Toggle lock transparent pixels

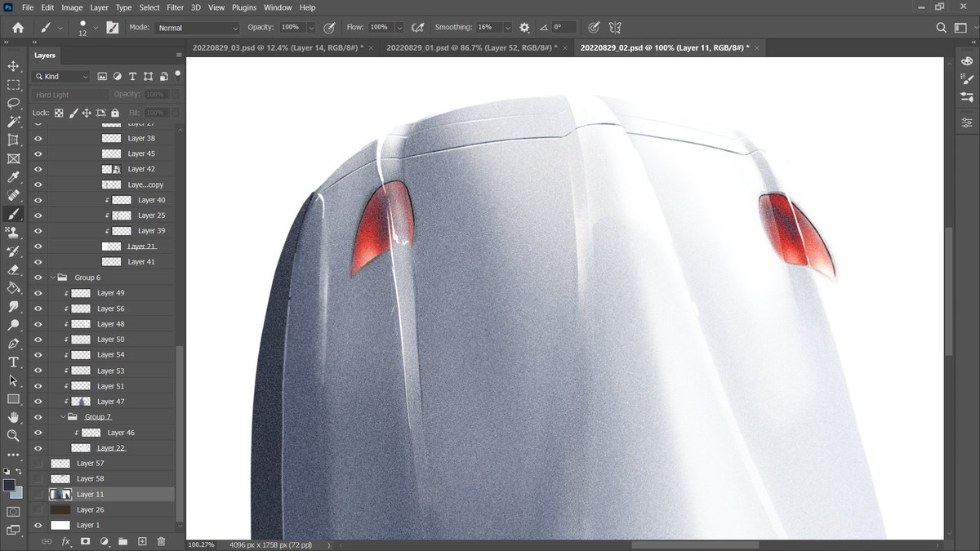[x=59, y=113]
